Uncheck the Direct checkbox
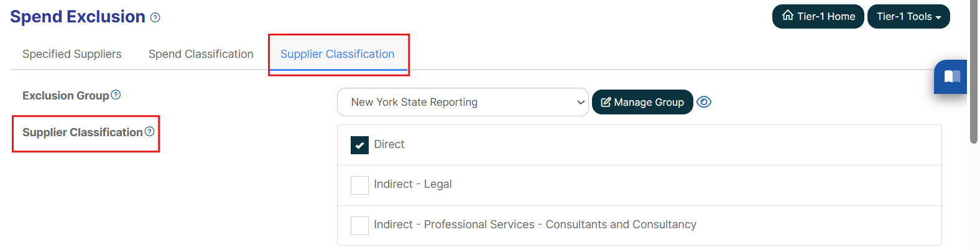980x250 pixels. pyautogui.click(x=359, y=145)
